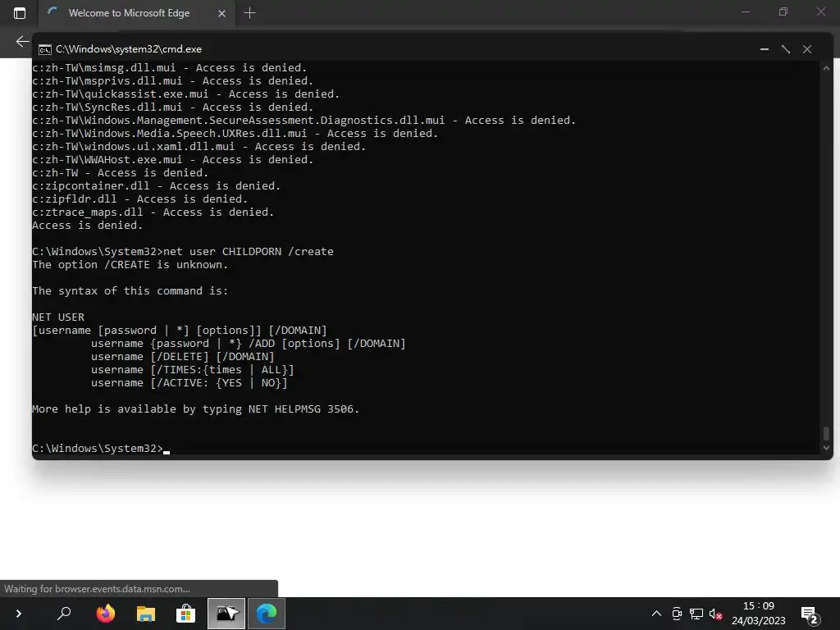Viewport: 840px width, 630px height.
Task: Click the 'username [/ACTIVE: {YES | NO}]' line
Action: coord(189,383)
